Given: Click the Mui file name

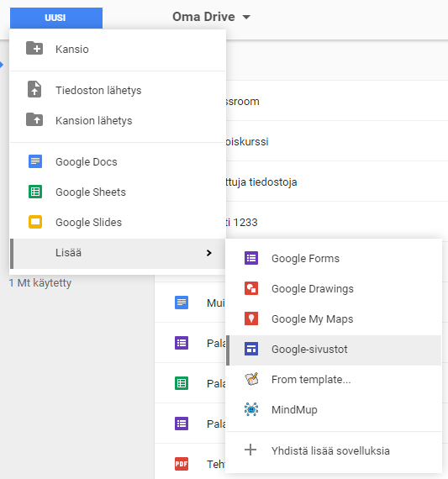Looking at the screenshot, I should point(216,303).
